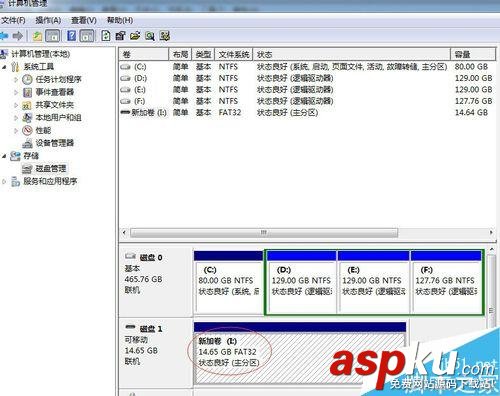Open 设备管理器 in the tree

click(x=55, y=143)
